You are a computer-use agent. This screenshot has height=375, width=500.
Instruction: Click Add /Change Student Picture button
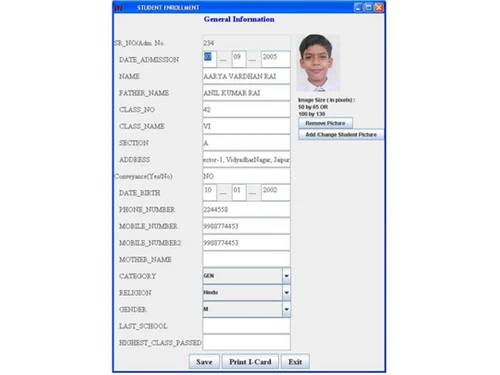341,134
